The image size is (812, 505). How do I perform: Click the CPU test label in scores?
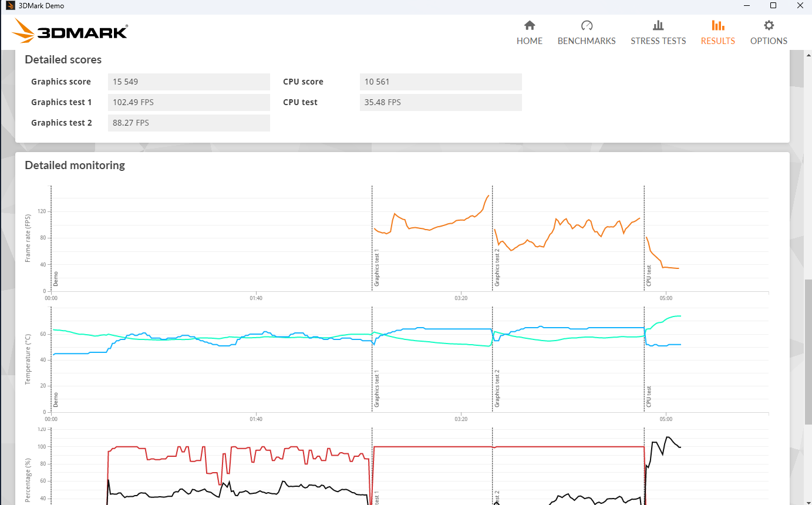tap(300, 102)
